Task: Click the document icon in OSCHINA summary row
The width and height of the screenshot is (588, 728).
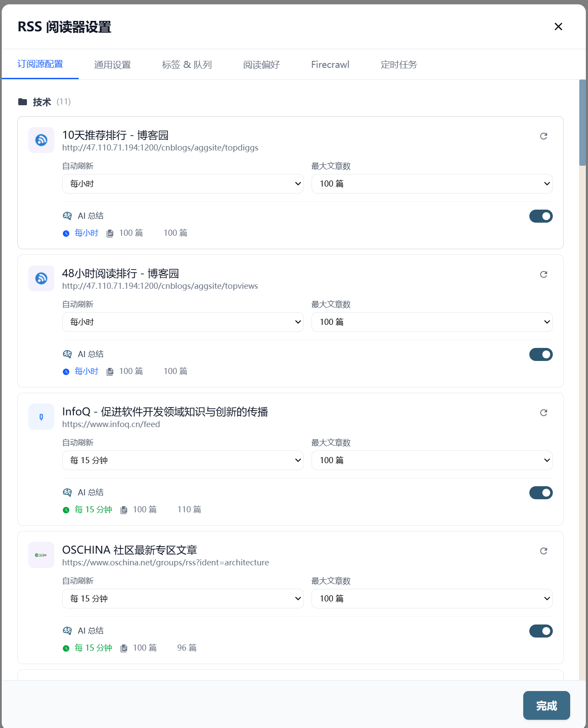Action: (124, 648)
